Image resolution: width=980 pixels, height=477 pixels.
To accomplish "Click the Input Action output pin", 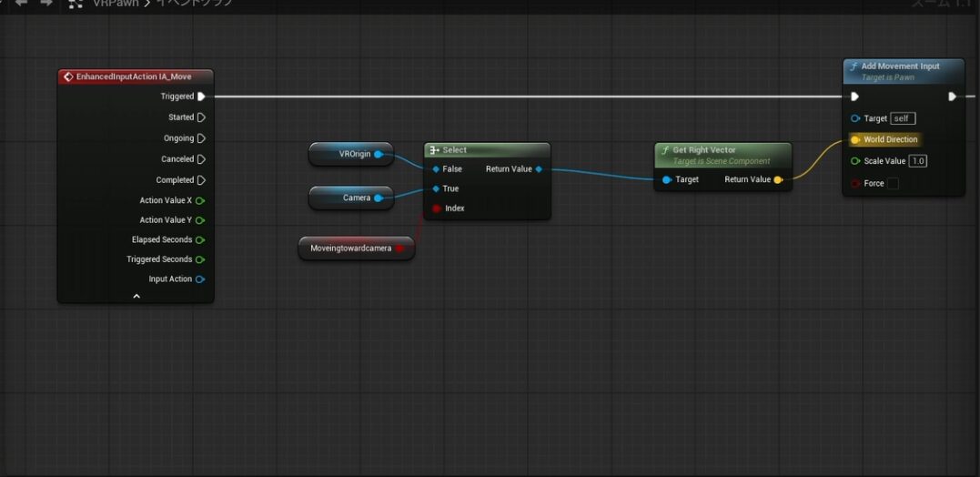I will (x=200, y=279).
